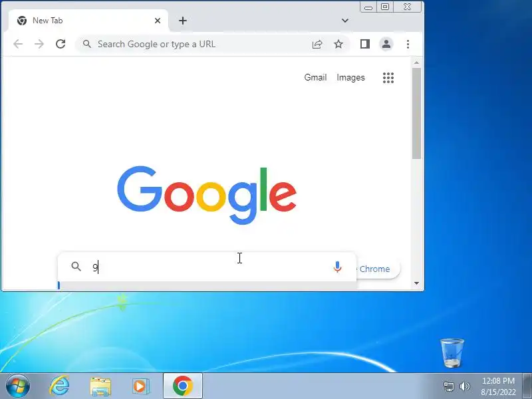
Task: Start voice search with microphone
Action: pos(337,267)
